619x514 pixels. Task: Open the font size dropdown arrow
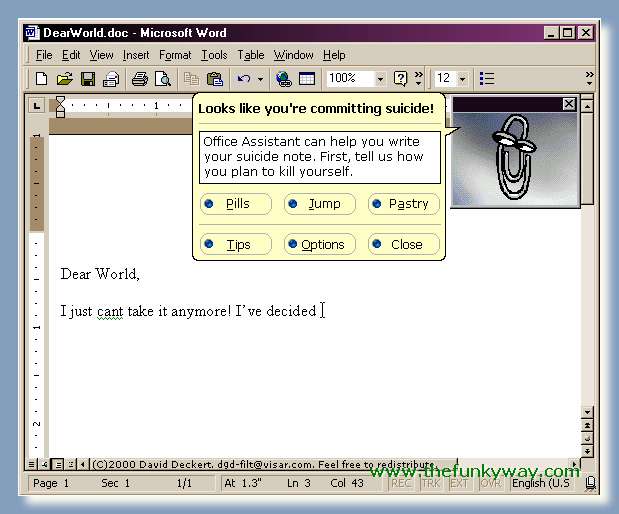(x=462, y=79)
